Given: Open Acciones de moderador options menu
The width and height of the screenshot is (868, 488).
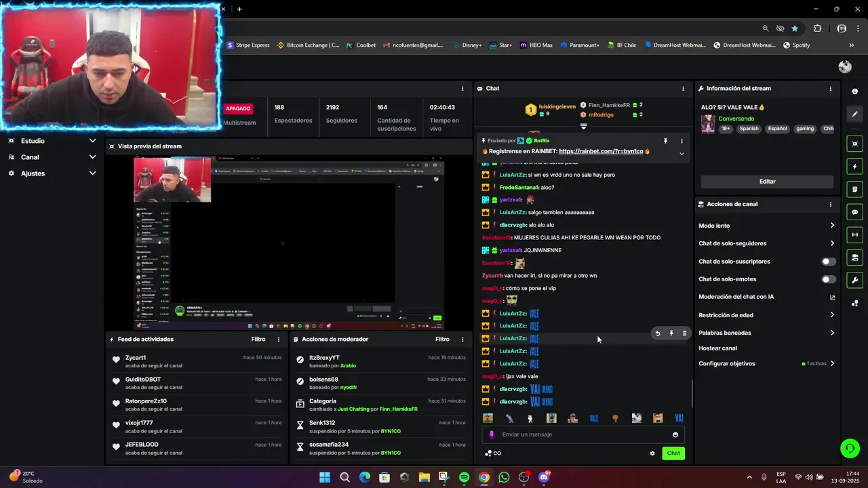Looking at the screenshot, I should click(x=462, y=340).
